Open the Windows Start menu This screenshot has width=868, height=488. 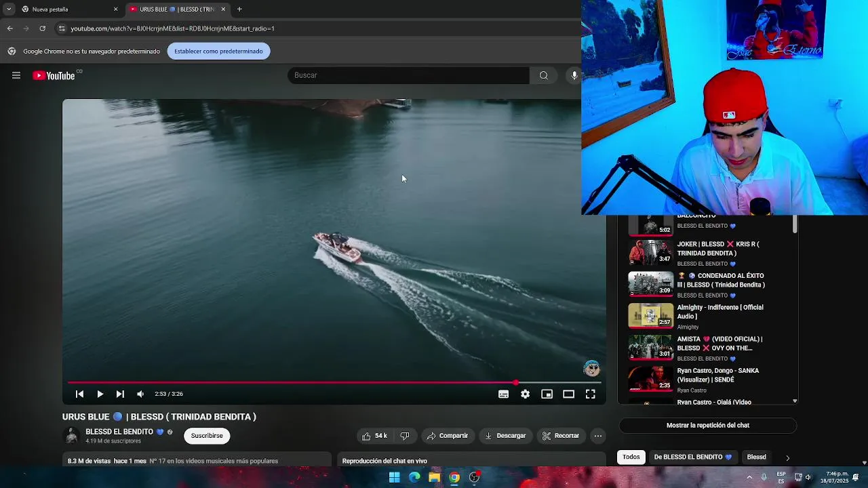coord(394,477)
